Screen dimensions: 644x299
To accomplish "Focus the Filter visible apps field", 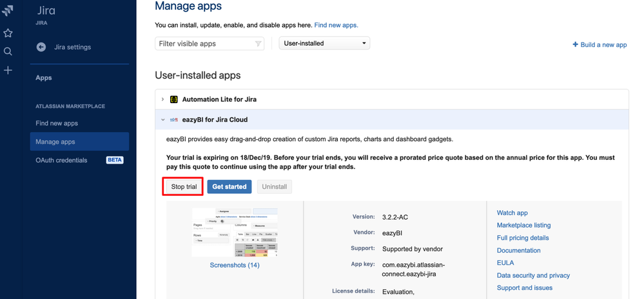I will point(203,44).
